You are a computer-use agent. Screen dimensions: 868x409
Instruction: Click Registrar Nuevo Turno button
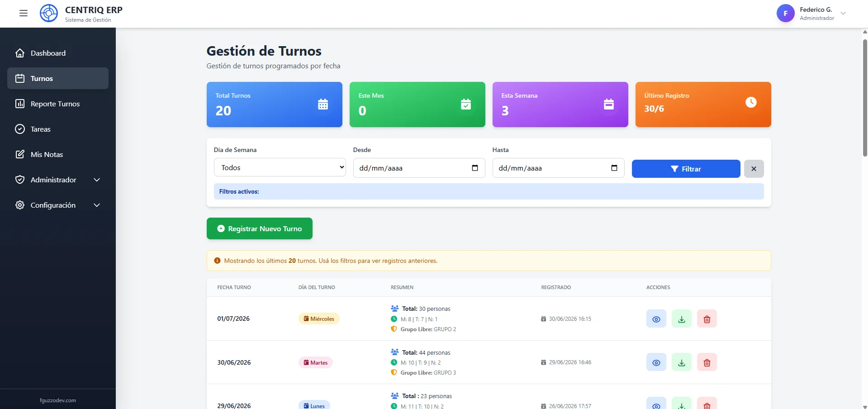(x=259, y=228)
